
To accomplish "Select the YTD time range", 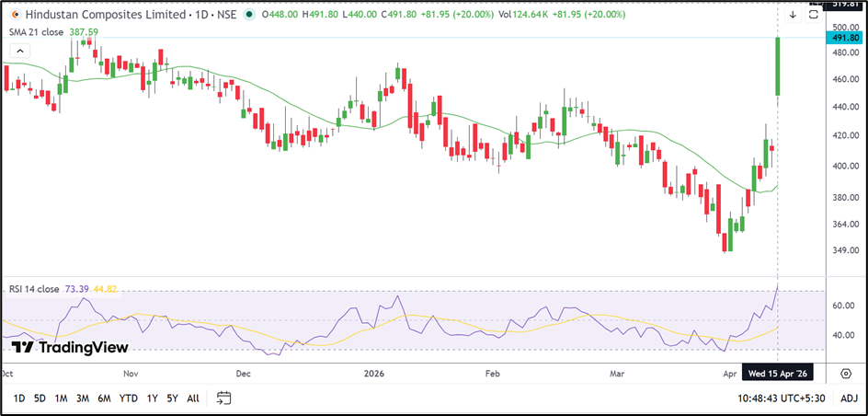I will 128,399.
